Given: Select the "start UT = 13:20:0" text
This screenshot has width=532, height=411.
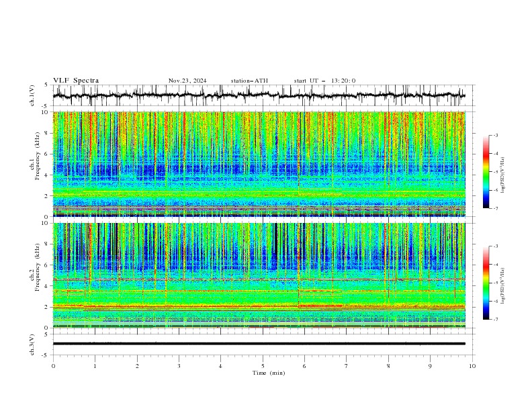Looking at the screenshot, I should tap(324, 81).
